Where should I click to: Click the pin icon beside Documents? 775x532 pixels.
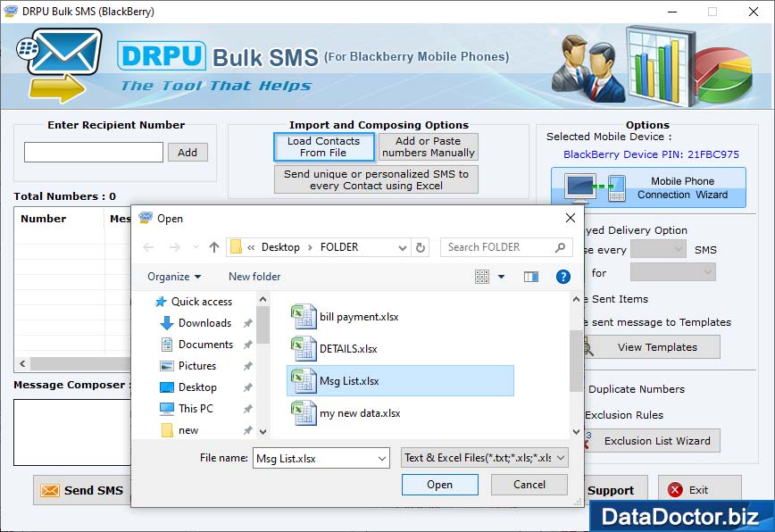pyautogui.click(x=247, y=345)
